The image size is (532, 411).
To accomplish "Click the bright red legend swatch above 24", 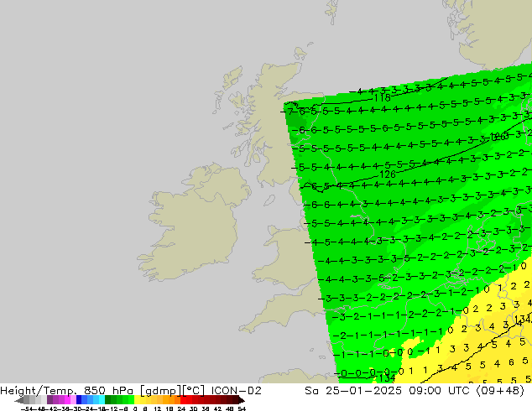I will (x=183, y=400).
